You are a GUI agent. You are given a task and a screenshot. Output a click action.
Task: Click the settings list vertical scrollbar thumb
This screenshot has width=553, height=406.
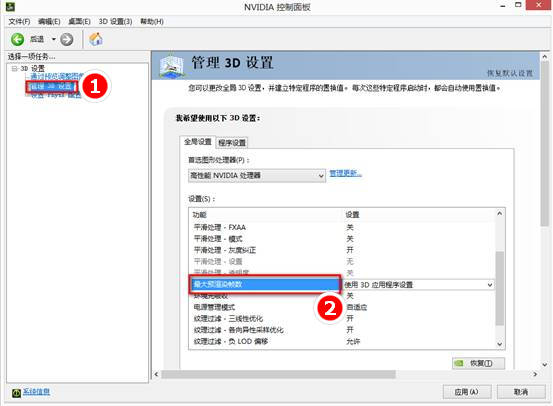click(x=499, y=288)
